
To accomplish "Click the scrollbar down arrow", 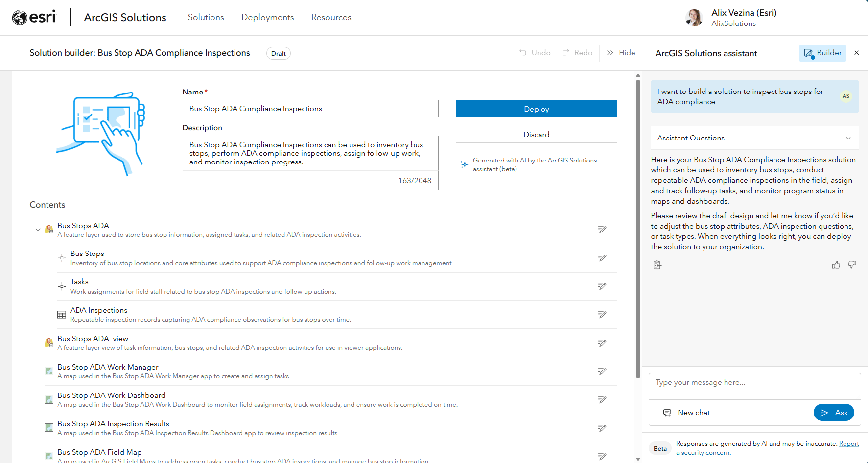I will [638, 459].
